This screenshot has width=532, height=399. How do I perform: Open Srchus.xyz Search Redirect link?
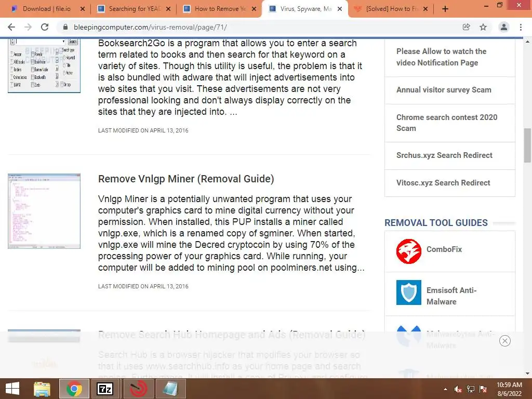coord(444,155)
